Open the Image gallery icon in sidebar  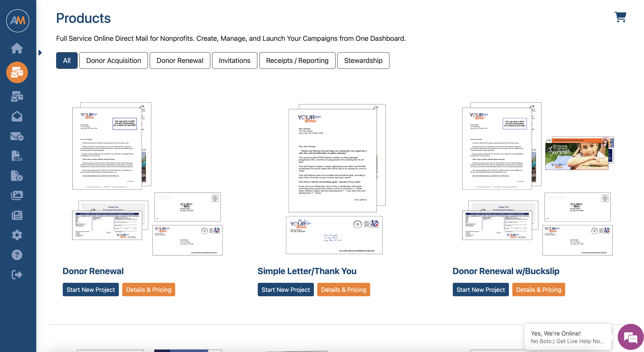(18, 195)
